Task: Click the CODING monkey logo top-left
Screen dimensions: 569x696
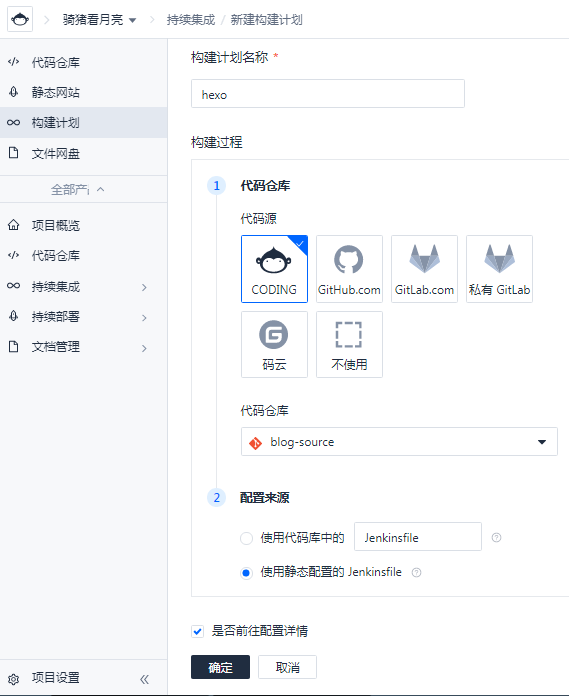Action: coord(20,19)
